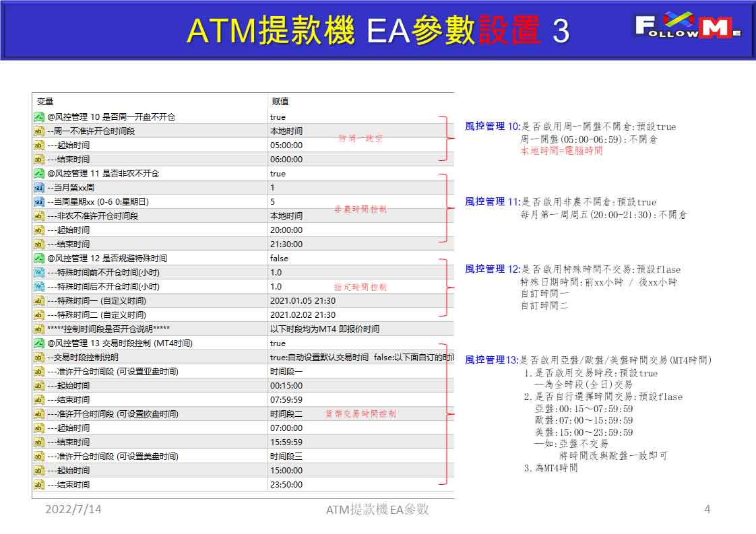Image resolution: width=756 pixels, height=534 pixels.
Task: Click the icon beside 风控管理 13 交易时段控制
Action: click(38, 343)
